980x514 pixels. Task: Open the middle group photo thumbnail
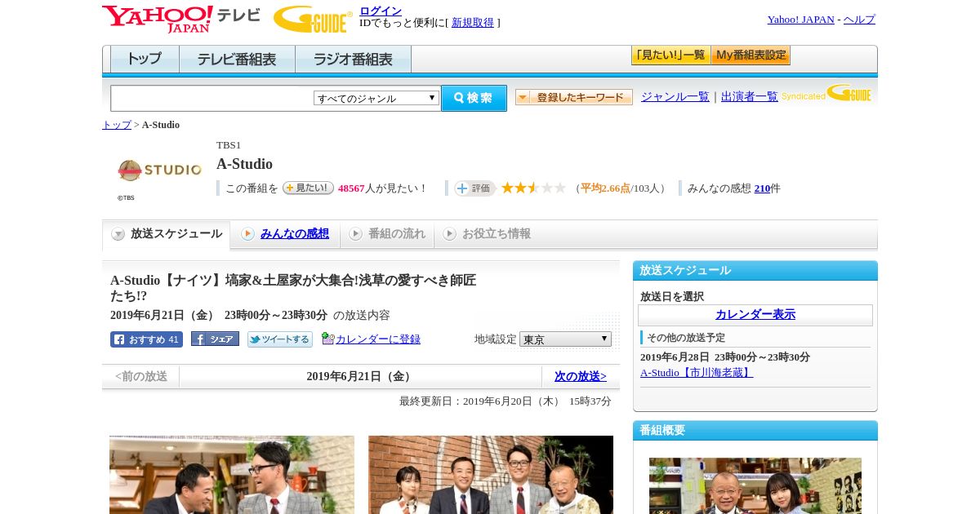click(x=491, y=475)
